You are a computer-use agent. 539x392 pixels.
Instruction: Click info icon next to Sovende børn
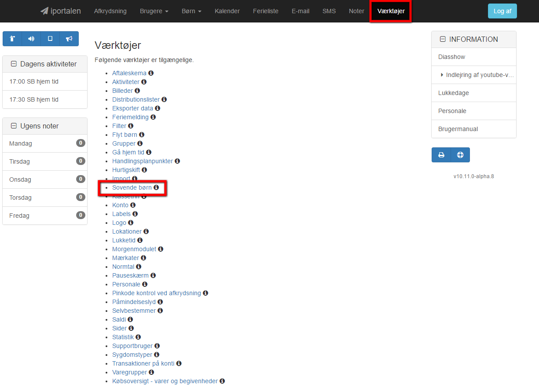coord(156,187)
